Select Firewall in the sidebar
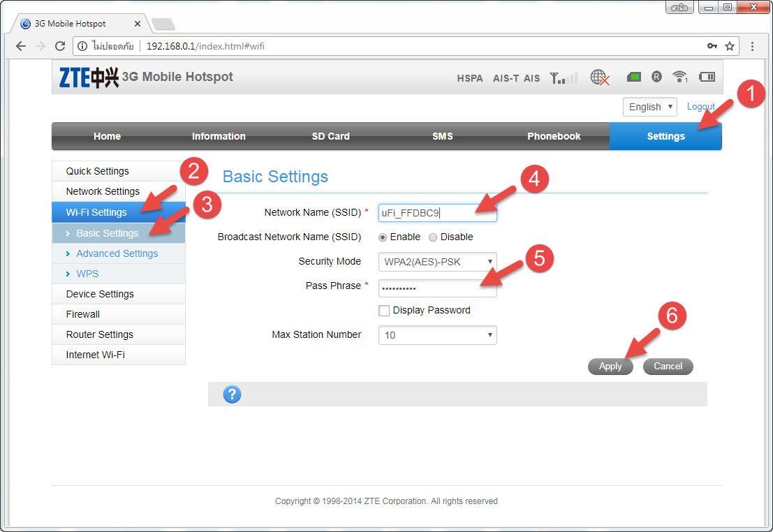 (118, 314)
